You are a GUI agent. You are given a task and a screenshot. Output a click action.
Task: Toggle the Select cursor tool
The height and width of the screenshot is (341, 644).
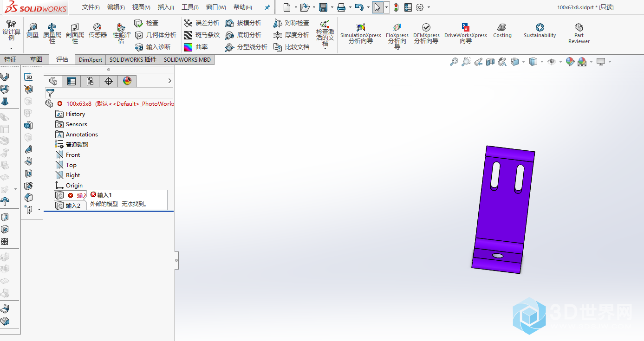coord(377,7)
